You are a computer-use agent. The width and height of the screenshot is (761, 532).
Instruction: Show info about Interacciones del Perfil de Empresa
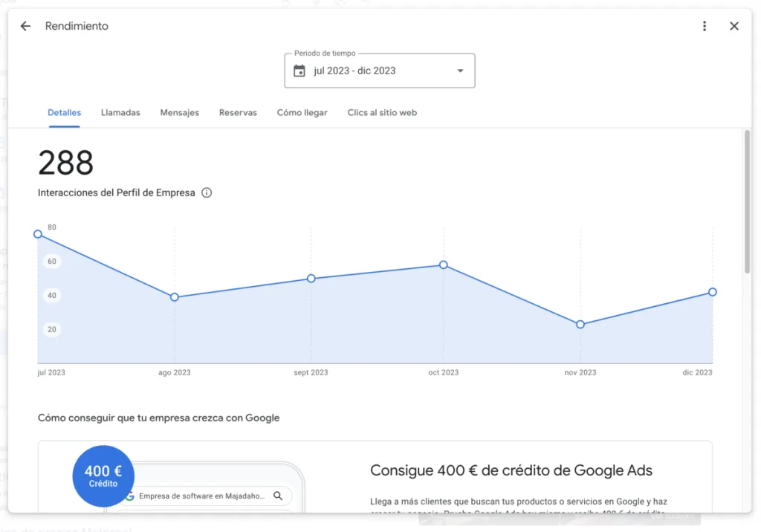click(x=207, y=192)
